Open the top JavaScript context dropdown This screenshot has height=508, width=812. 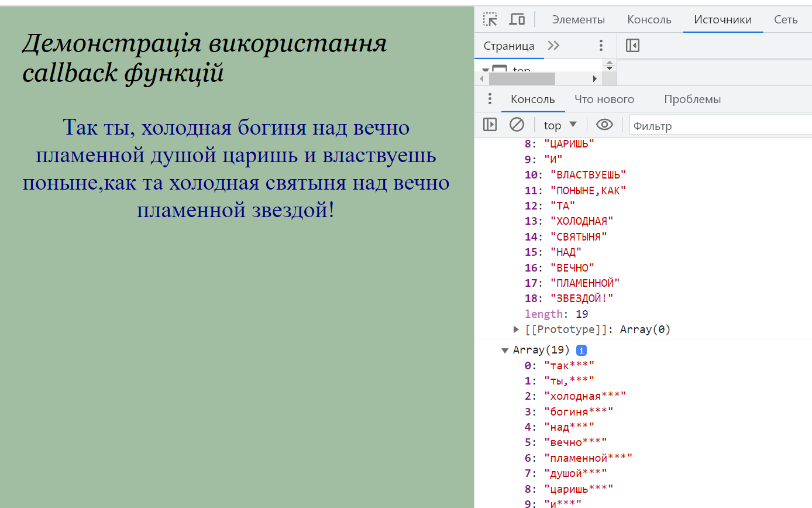click(560, 125)
